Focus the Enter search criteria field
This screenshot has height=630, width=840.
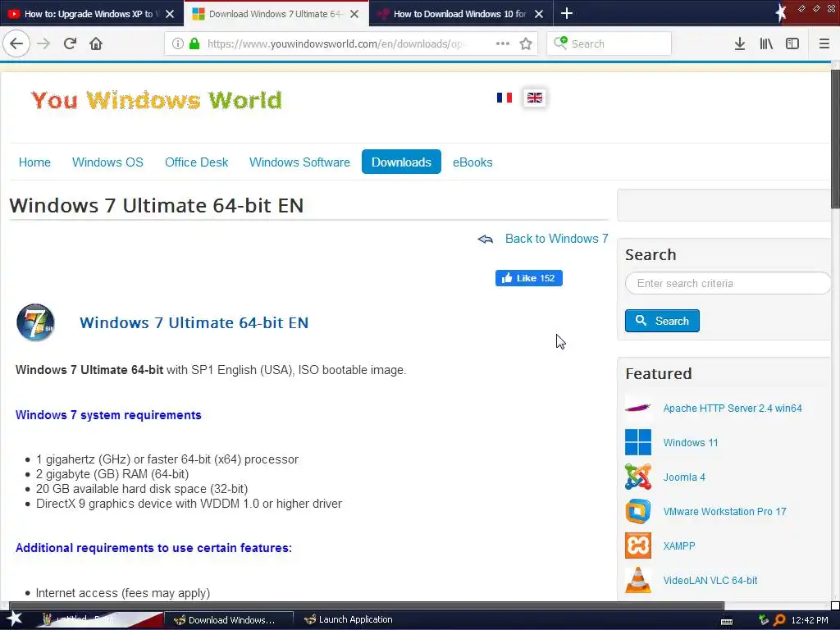point(728,283)
